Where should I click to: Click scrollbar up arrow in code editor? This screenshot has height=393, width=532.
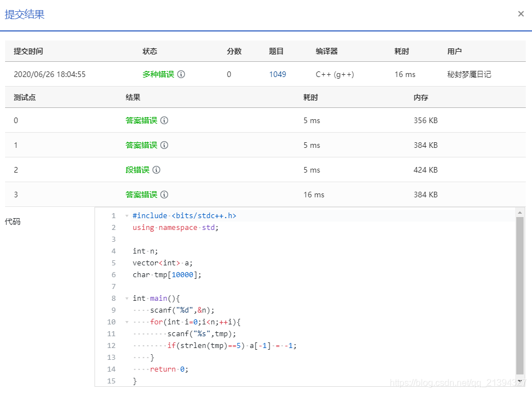pos(520,213)
